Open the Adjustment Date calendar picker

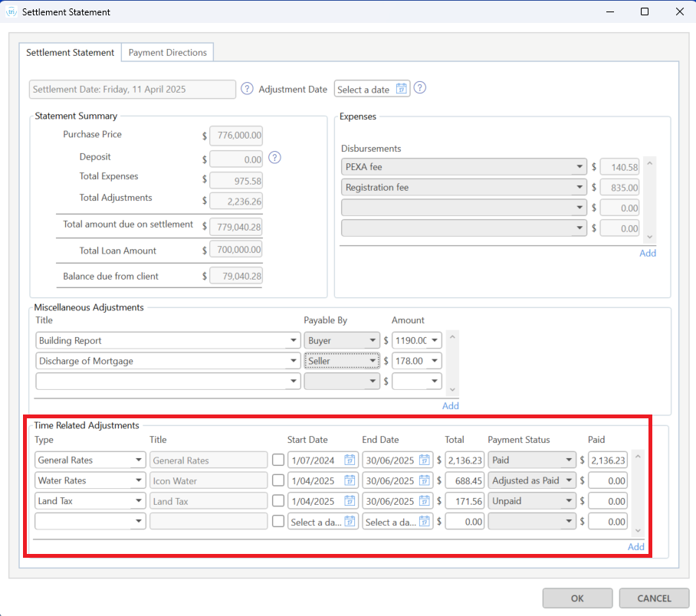click(401, 90)
